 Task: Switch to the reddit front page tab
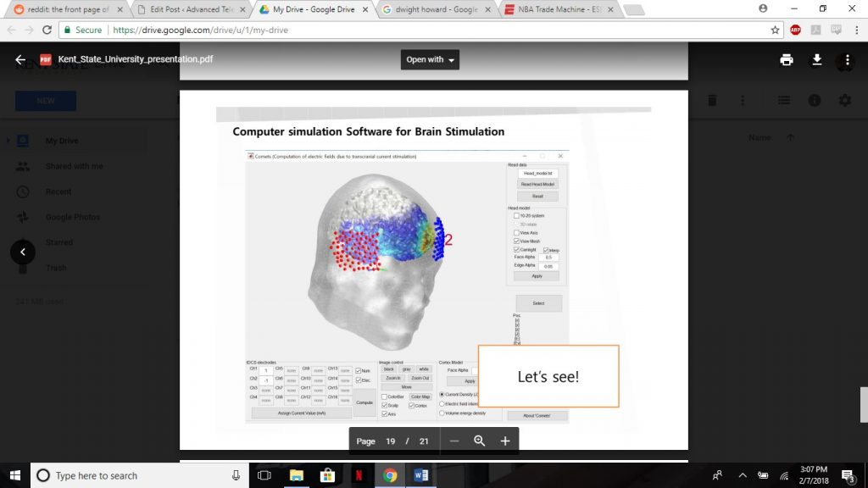69,9
